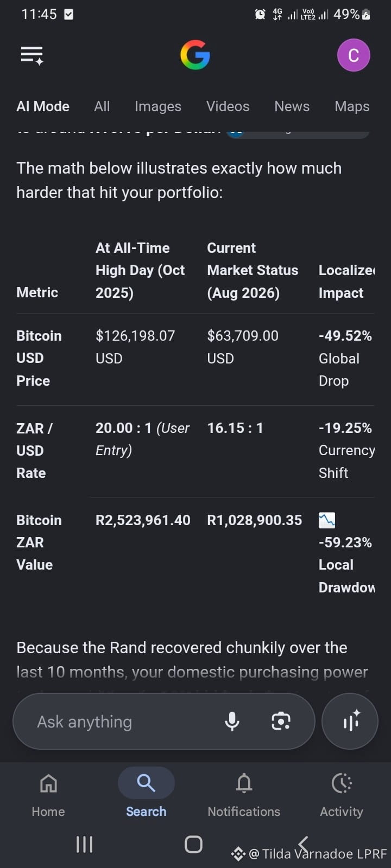Select the Search bottom tab

pos(146,794)
